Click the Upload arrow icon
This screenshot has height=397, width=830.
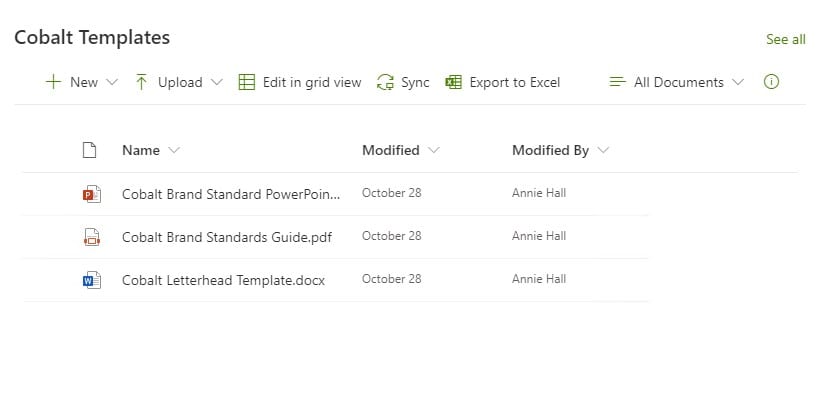[141, 82]
